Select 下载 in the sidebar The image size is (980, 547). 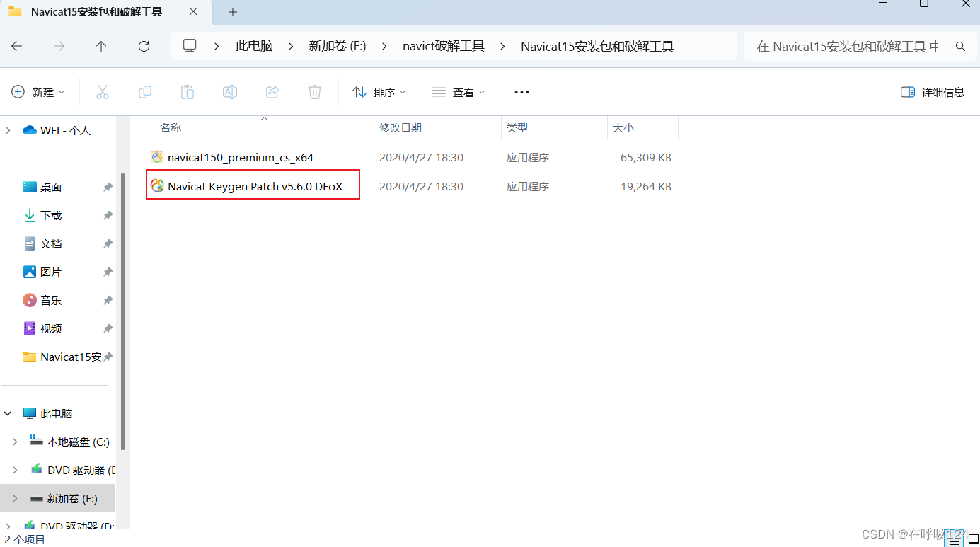(x=51, y=215)
